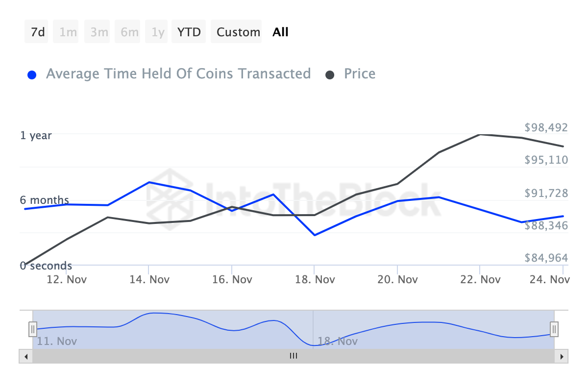This screenshot has height=392, width=588.
Task: Click the 18. Nov navigator label
Action: (x=339, y=341)
